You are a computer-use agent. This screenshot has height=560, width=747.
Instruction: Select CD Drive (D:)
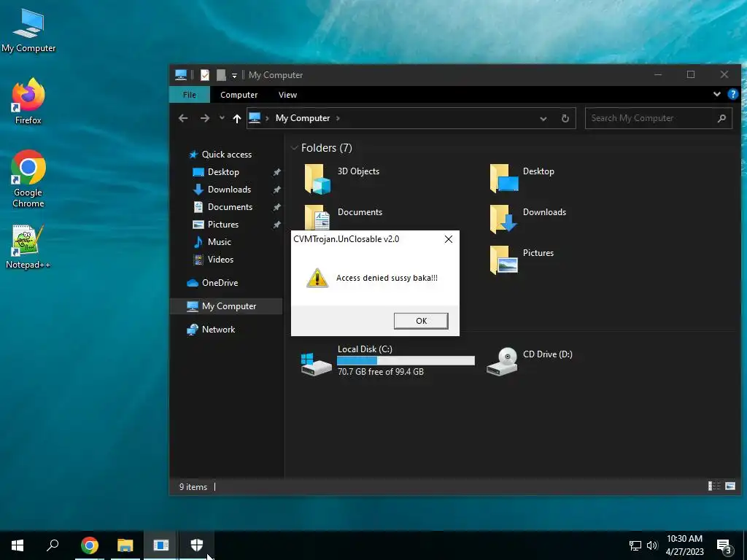(530, 362)
